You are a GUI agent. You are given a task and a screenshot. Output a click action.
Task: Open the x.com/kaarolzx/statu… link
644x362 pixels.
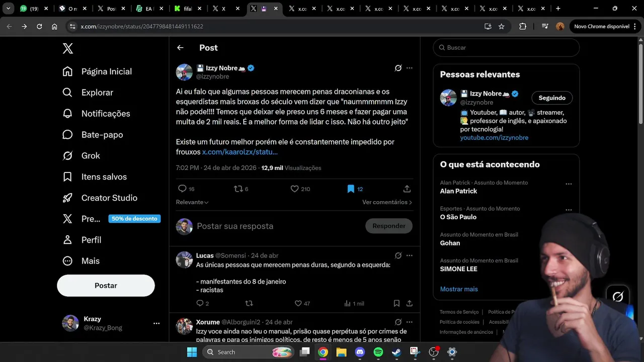coord(240,152)
